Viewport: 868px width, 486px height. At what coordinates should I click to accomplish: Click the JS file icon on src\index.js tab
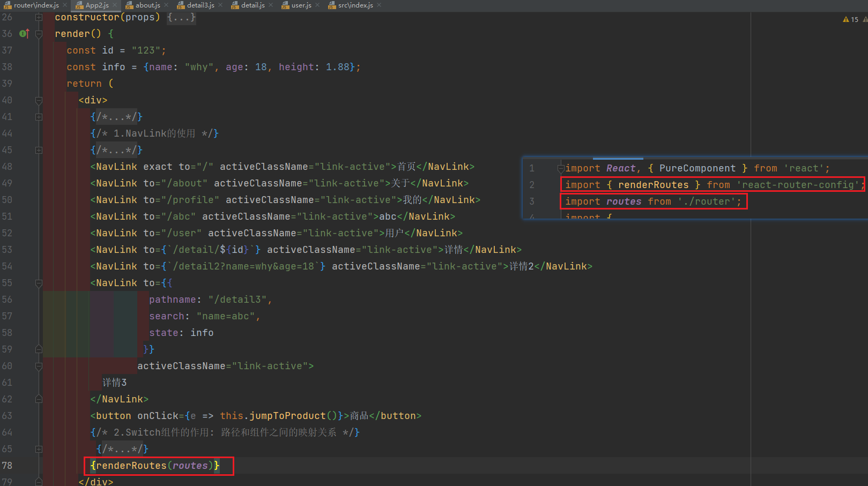(x=332, y=5)
